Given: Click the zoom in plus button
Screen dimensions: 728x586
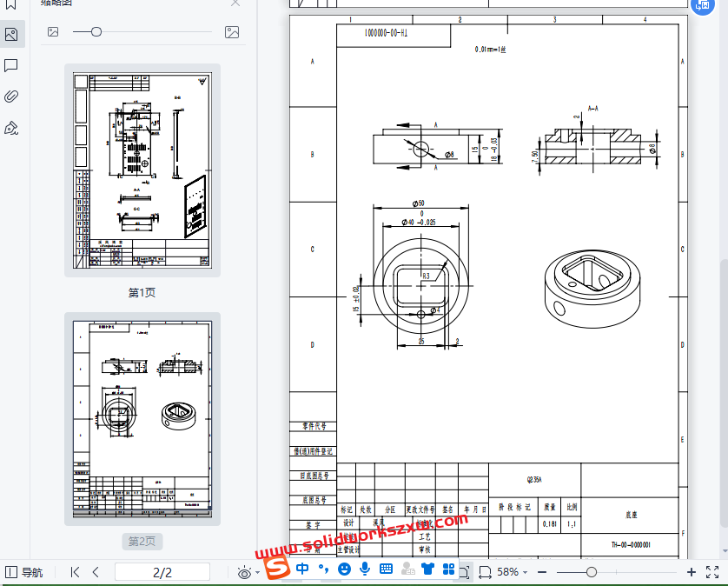Looking at the screenshot, I should [692, 572].
